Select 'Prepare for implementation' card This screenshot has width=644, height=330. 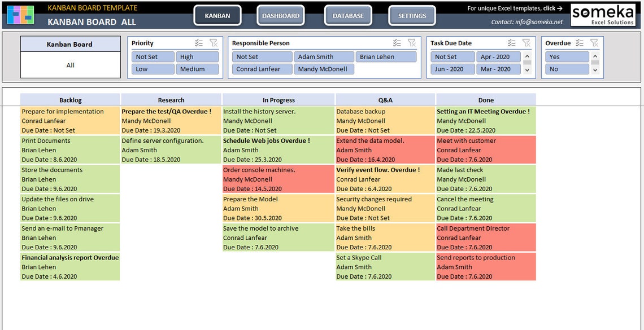pos(70,121)
